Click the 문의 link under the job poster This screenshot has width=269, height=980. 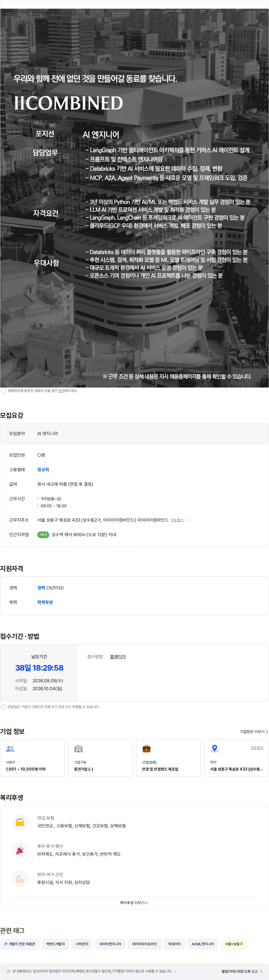[61, 391]
